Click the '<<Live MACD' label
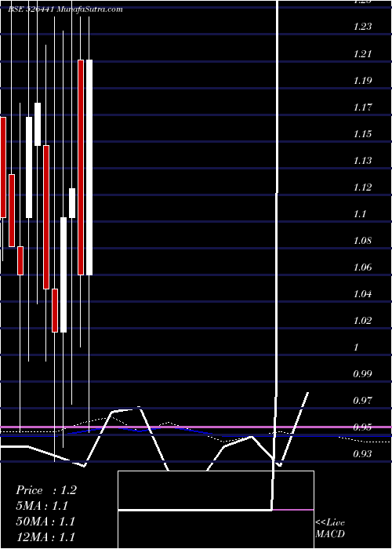Image resolution: width=392 pixels, height=549 pixels. pyautogui.click(x=330, y=529)
